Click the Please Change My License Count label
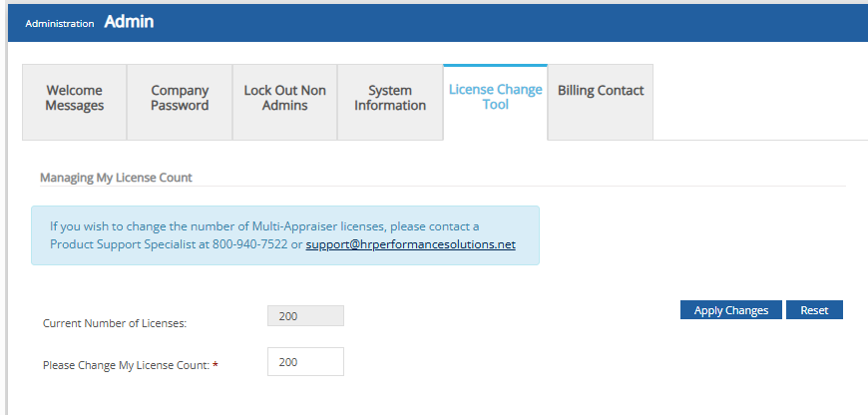This screenshot has height=415, width=868. (126, 366)
